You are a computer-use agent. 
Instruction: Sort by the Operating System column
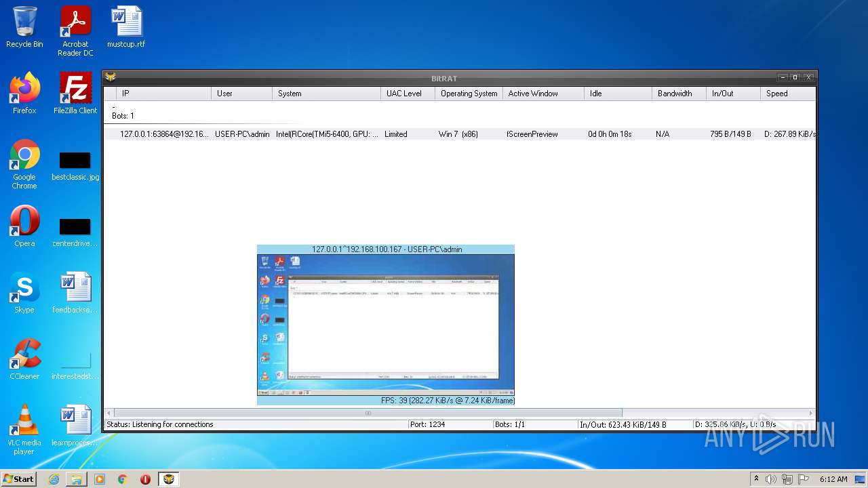click(x=469, y=94)
